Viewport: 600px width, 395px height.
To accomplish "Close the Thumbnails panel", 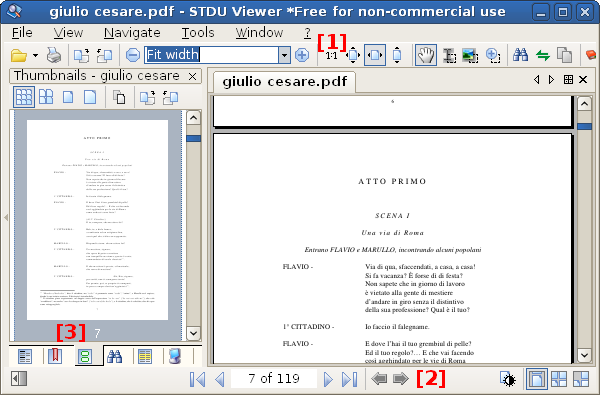I will coord(193,77).
